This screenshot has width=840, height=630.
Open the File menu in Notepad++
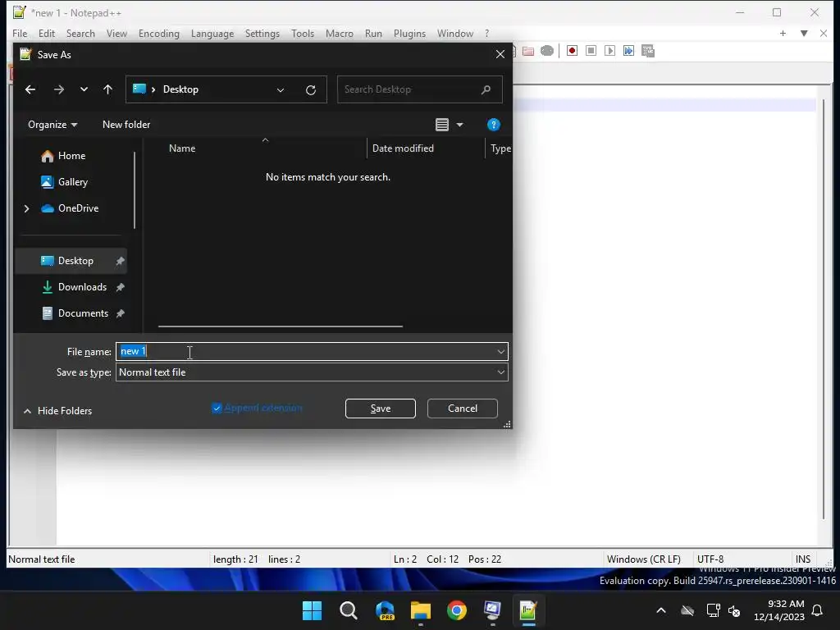click(x=20, y=33)
